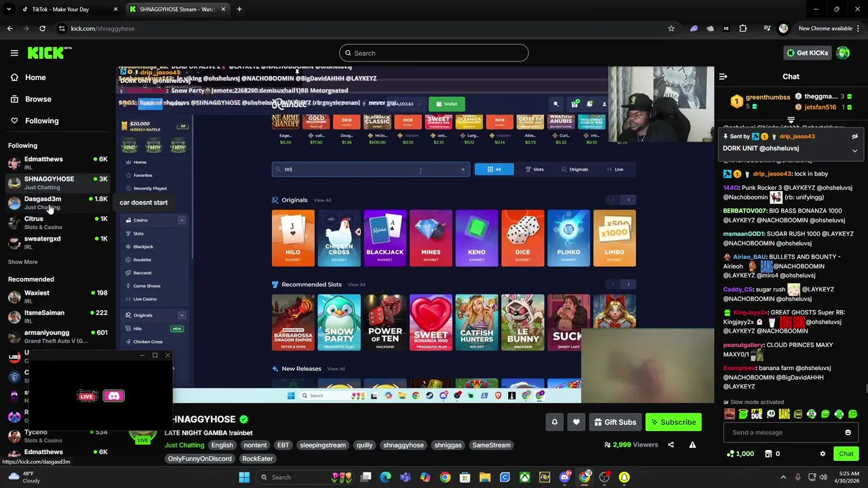Open Xbox app from the taskbar
The image size is (868, 488).
click(x=525, y=477)
